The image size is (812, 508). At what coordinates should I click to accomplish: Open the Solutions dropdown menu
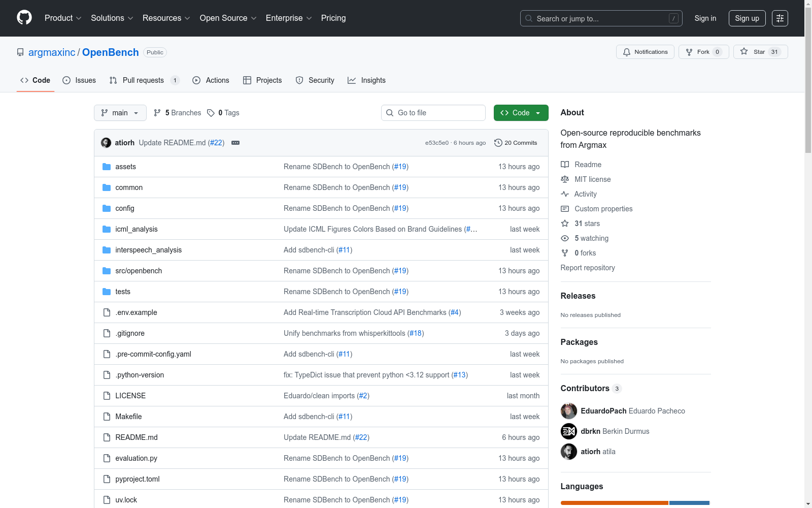coord(112,18)
